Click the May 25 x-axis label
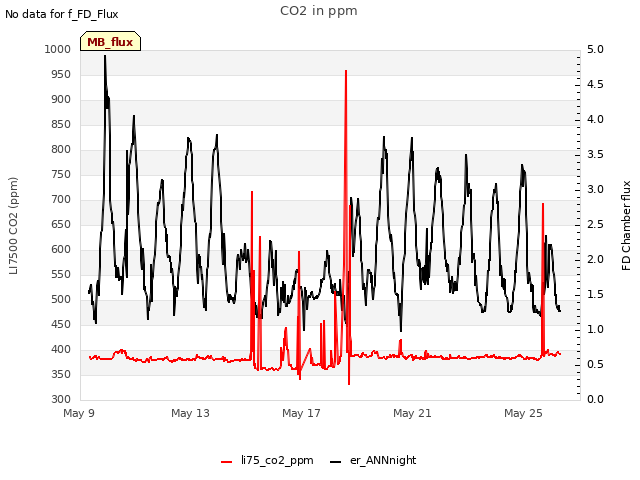640x480 pixels. (523, 413)
